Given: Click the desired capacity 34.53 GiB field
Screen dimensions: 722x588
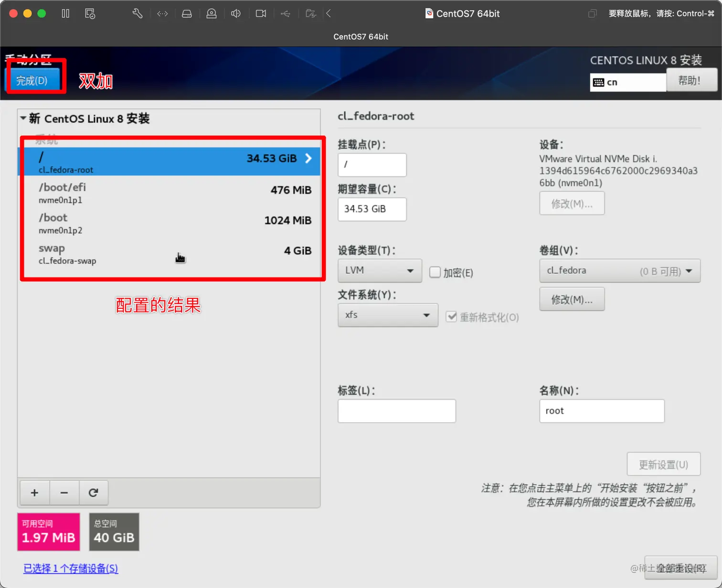Looking at the screenshot, I should pos(372,209).
